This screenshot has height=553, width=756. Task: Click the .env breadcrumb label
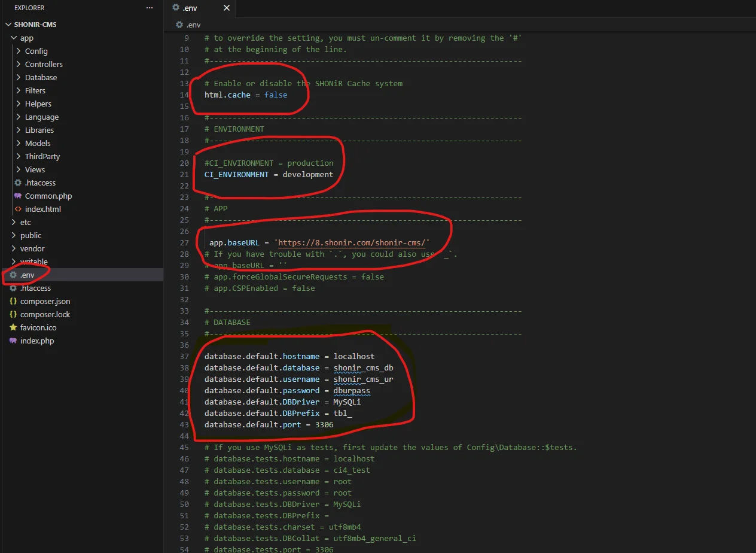(193, 25)
